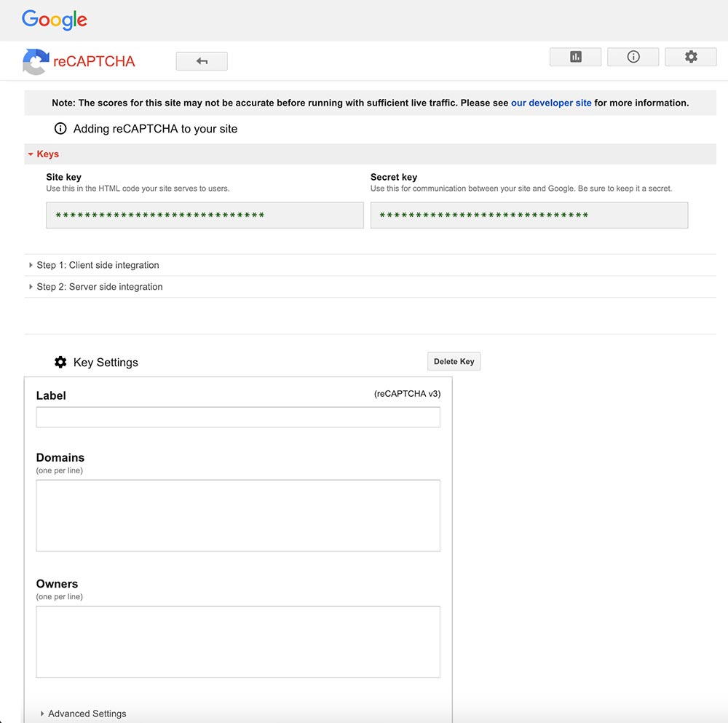The image size is (728, 723).
Task: Open the 'our developer site' link
Action: (551, 103)
